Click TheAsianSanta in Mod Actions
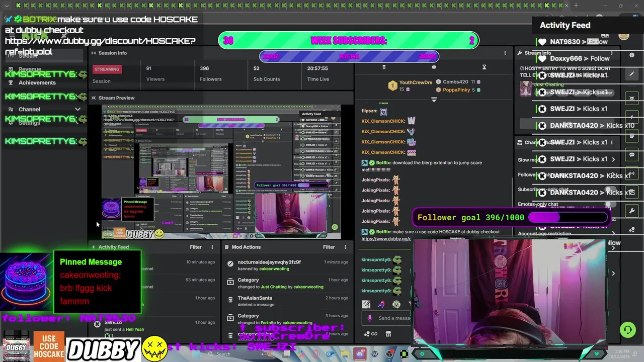 pos(255,298)
